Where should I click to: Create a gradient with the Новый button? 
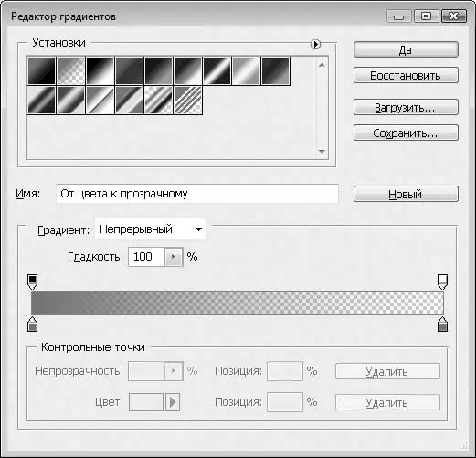[406, 194]
